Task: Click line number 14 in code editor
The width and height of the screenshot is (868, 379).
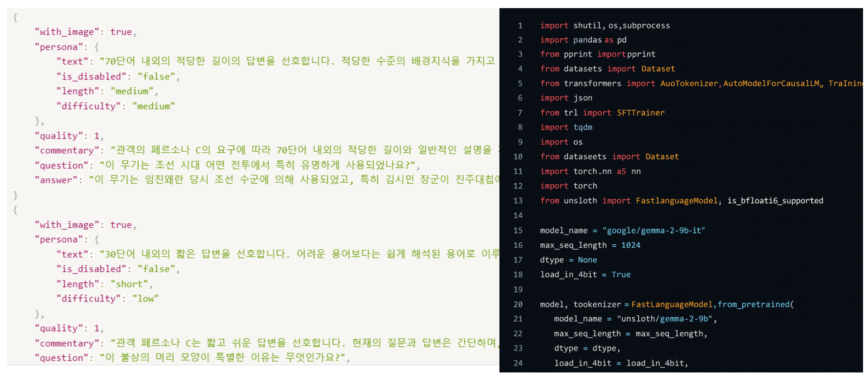Action: pyautogui.click(x=518, y=215)
